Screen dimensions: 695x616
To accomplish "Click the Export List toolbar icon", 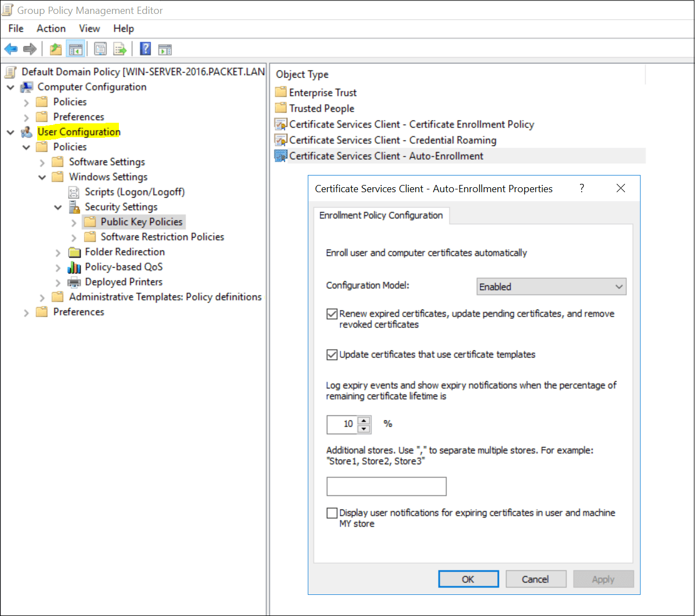I will [x=120, y=49].
